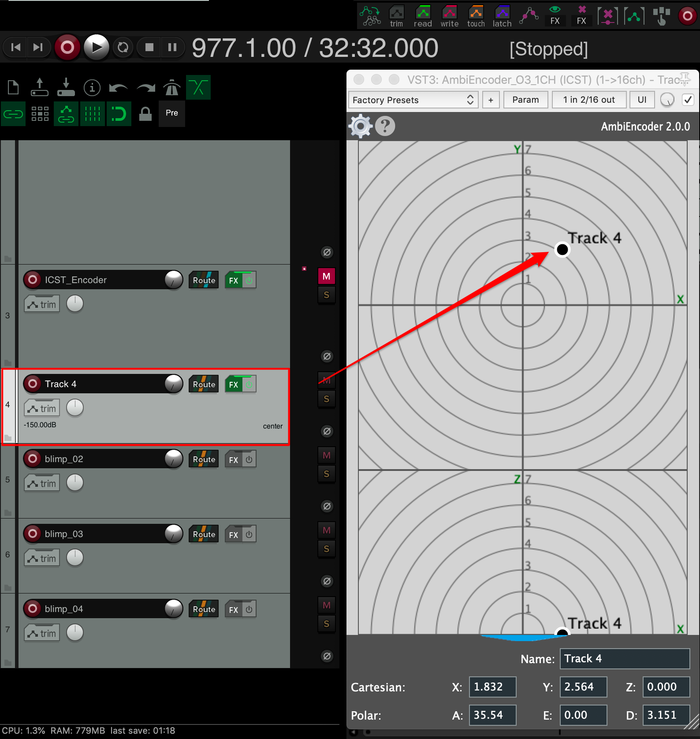This screenshot has height=739, width=700.
Task: Open the Factory Presets dropdown
Action: point(413,100)
